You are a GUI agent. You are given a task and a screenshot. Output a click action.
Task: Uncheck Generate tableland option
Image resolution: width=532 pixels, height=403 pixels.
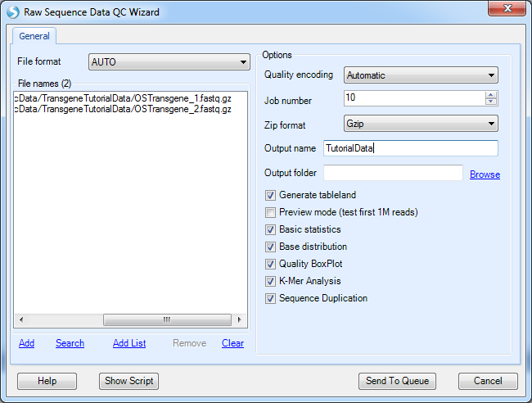(x=270, y=196)
